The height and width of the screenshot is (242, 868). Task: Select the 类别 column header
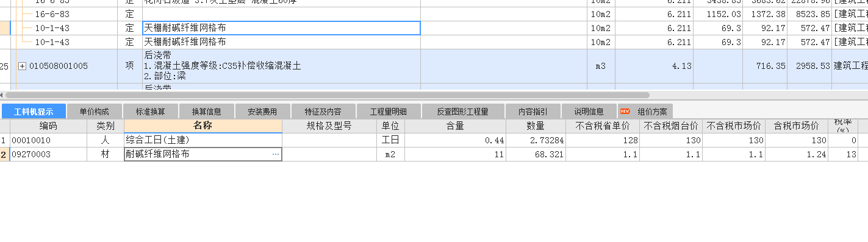(x=106, y=126)
